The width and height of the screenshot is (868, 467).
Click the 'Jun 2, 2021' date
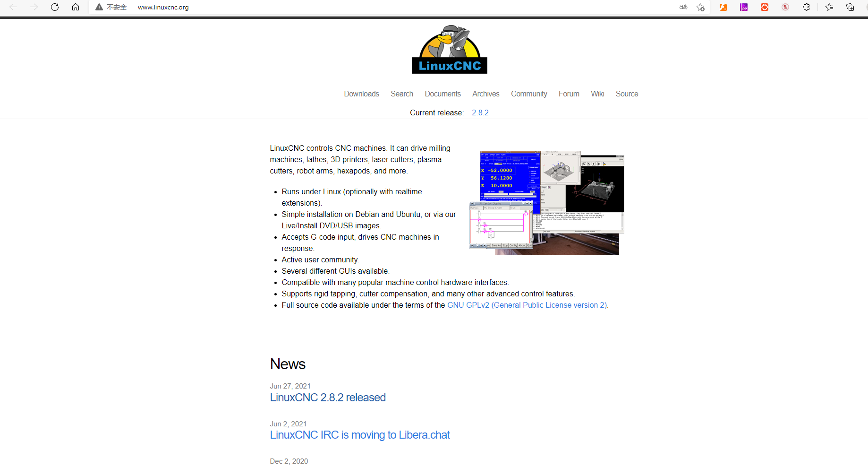(x=288, y=424)
